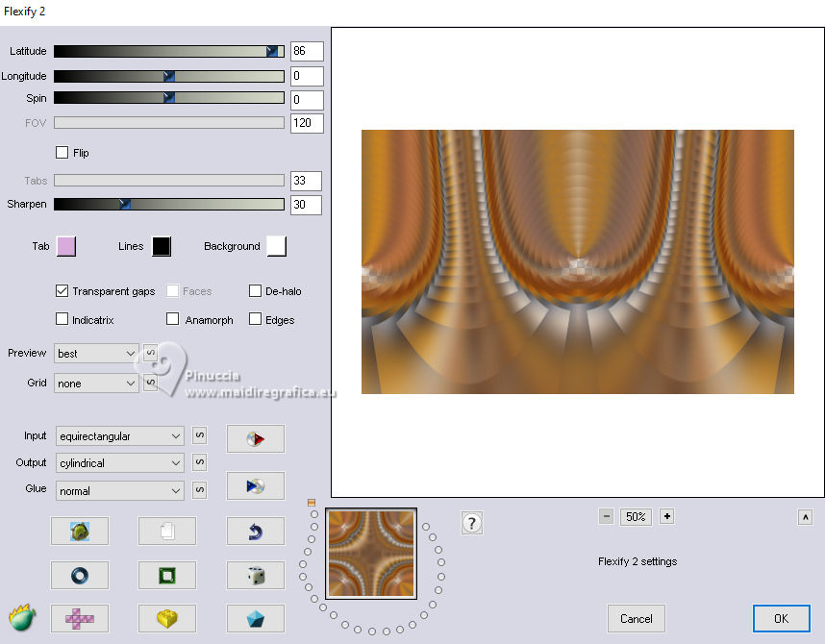This screenshot has width=825, height=644.
Task: Pick the Background color swatch
Action: [x=277, y=246]
